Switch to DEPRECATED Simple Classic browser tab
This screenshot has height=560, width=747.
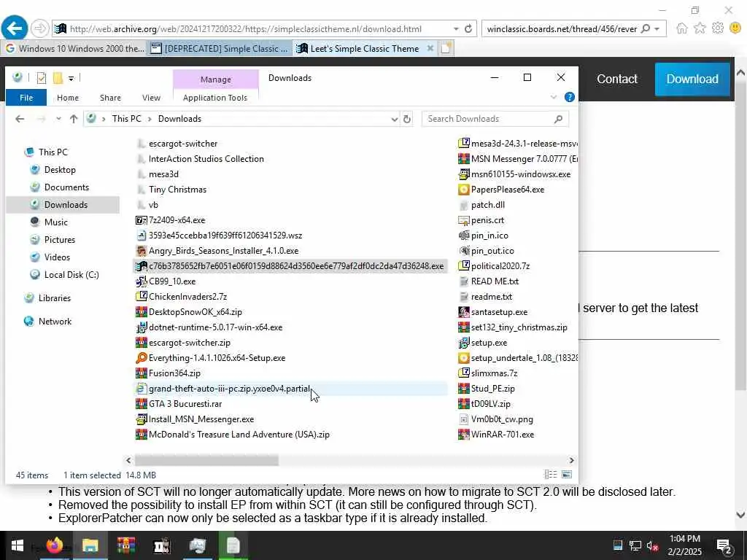click(219, 49)
